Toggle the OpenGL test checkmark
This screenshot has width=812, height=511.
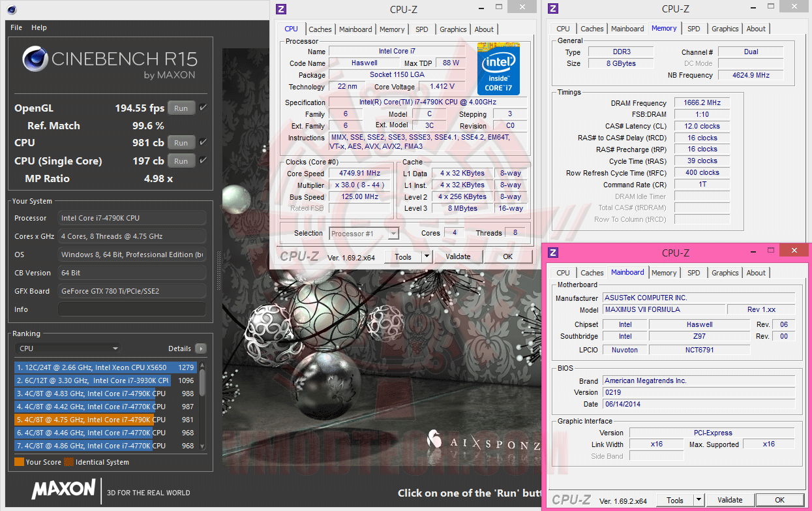203,108
